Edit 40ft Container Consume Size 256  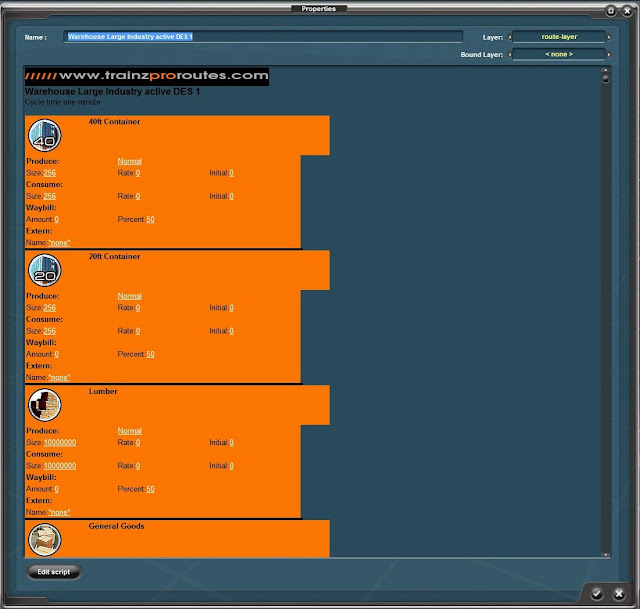(x=49, y=196)
